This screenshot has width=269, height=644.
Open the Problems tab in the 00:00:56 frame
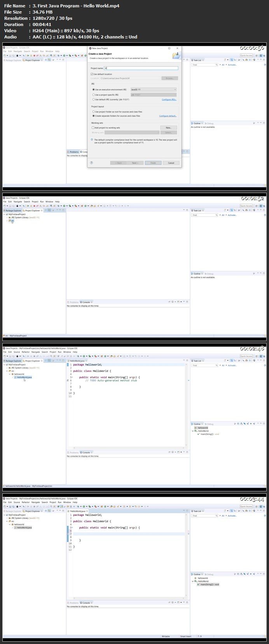[73, 152]
